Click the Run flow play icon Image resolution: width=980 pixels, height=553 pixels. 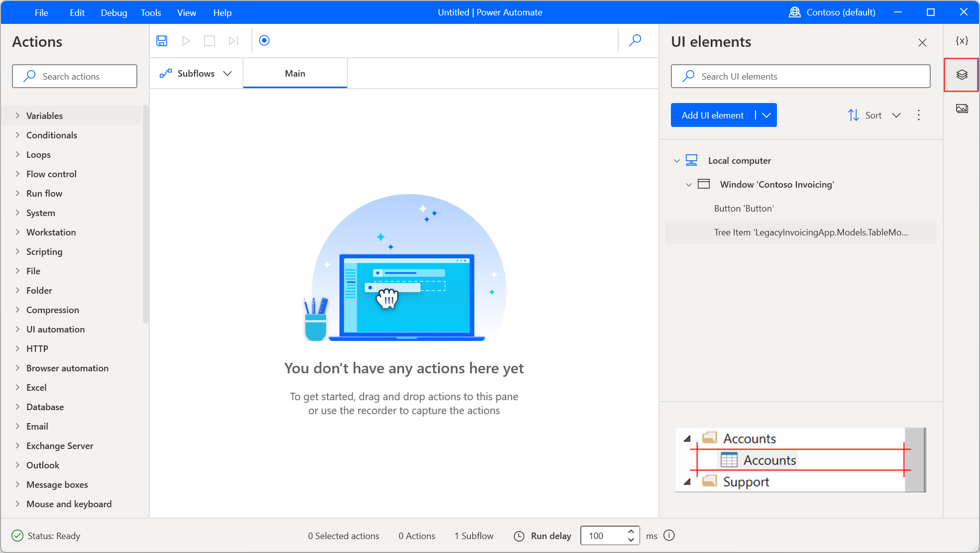[186, 40]
